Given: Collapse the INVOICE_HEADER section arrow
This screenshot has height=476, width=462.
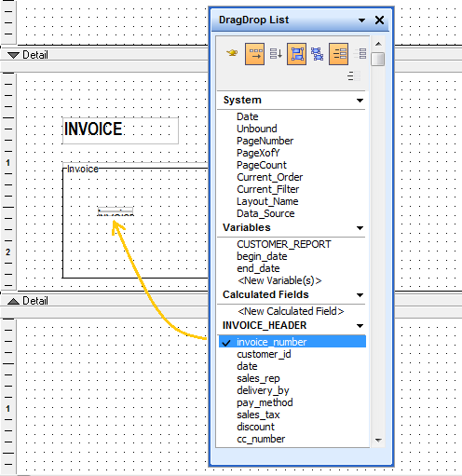Looking at the screenshot, I should [x=360, y=326].
